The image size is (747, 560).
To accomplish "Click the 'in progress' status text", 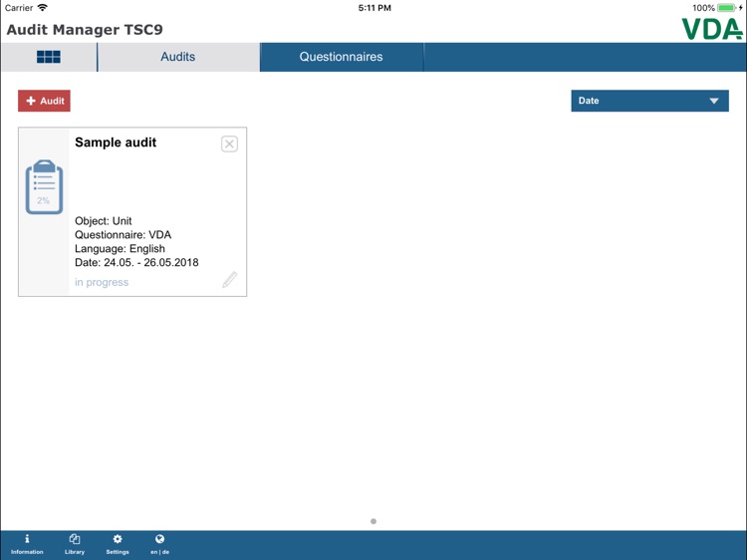I will [x=102, y=282].
